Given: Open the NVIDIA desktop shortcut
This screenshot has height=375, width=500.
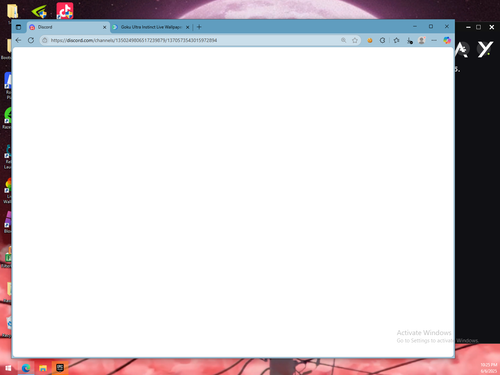Looking at the screenshot, I should pos(39,12).
